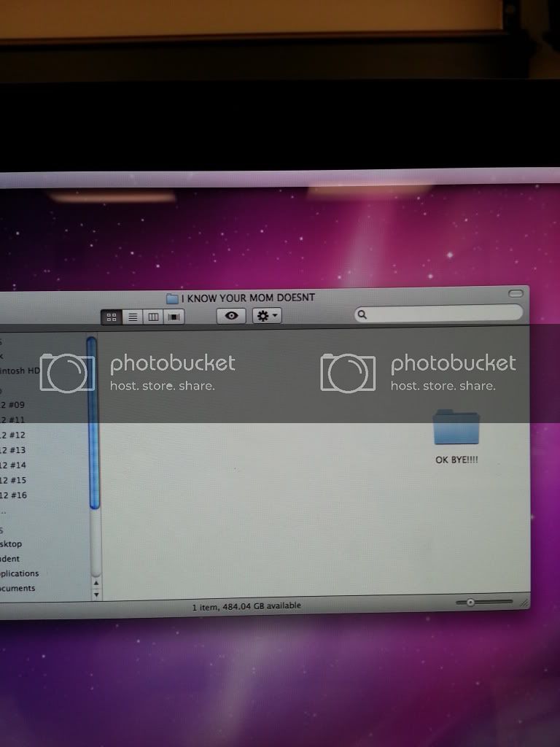Viewport: 560px width, 747px height.
Task: Click the icon size slider knob
Action: tap(470, 602)
